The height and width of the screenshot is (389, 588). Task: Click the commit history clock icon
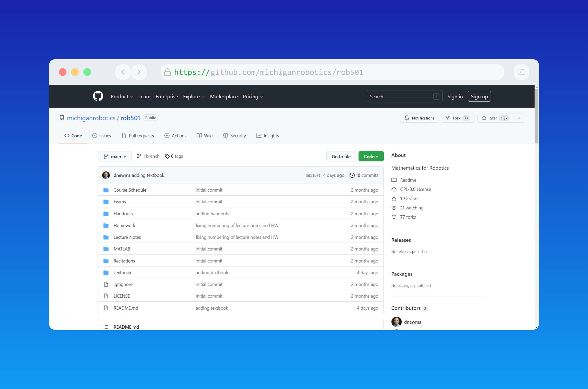(352, 175)
